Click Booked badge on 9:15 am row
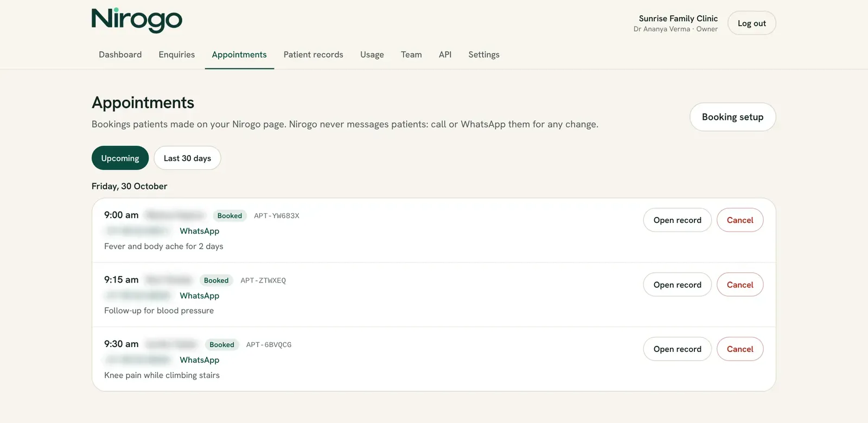This screenshot has width=868, height=423. pyautogui.click(x=216, y=280)
